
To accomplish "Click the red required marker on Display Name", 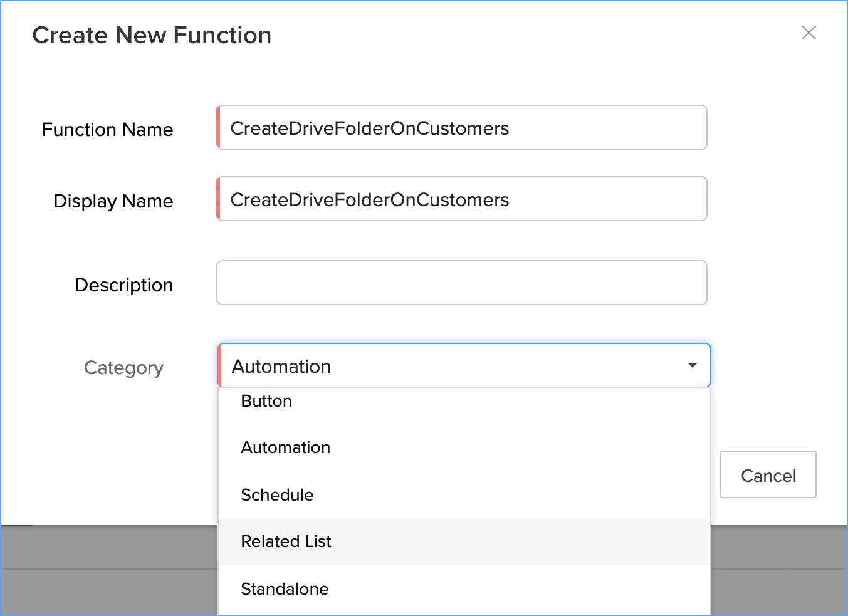I will 218,199.
